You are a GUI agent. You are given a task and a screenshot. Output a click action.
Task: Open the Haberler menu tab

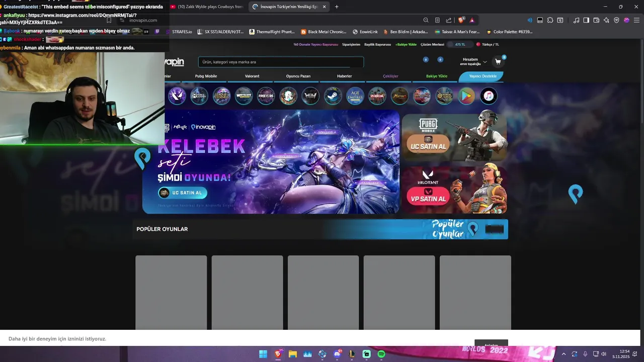[x=345, y=76]
